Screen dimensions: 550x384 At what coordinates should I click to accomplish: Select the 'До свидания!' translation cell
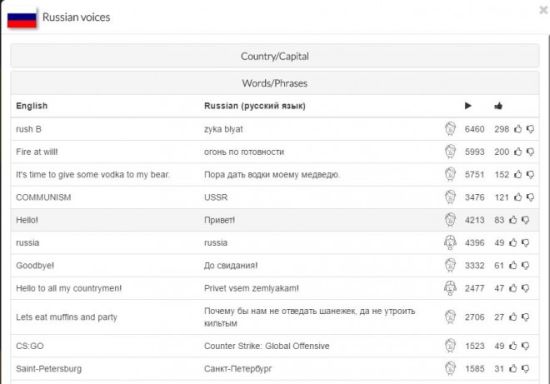(231, 265)
